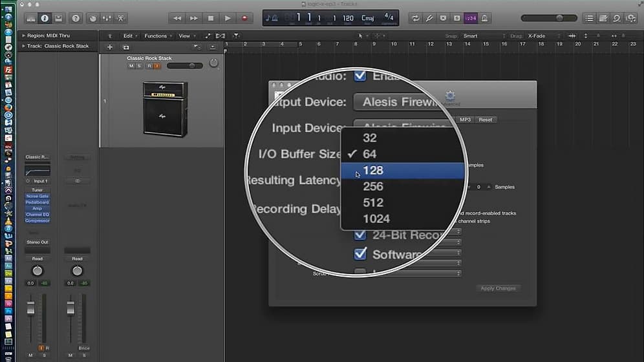Adjust the master volume slider
Screen dimensions: 644x362
point(549,18)
